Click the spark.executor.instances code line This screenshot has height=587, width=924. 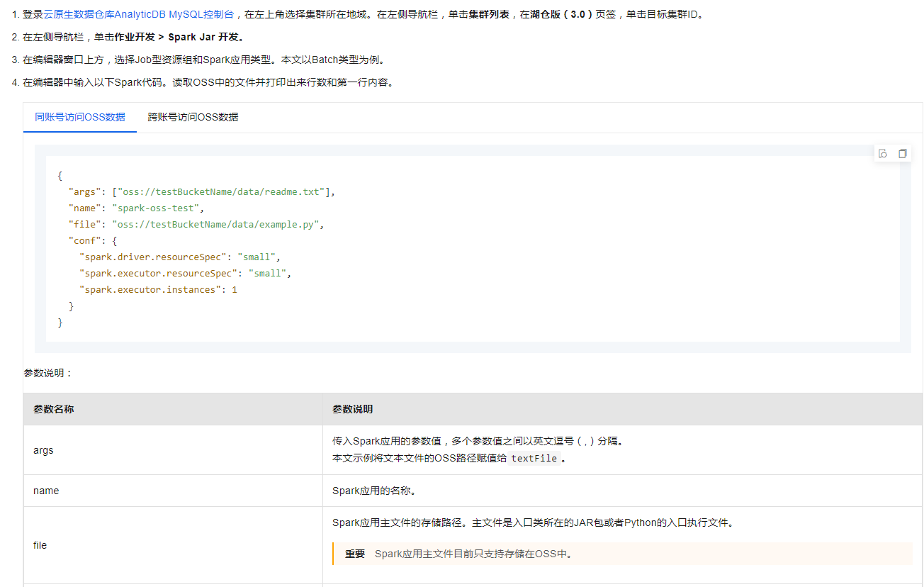[x=158, y=289]
